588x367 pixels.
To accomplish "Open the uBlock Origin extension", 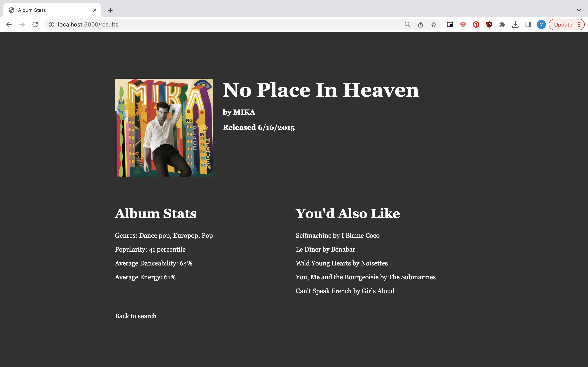I will pos(489,24).
